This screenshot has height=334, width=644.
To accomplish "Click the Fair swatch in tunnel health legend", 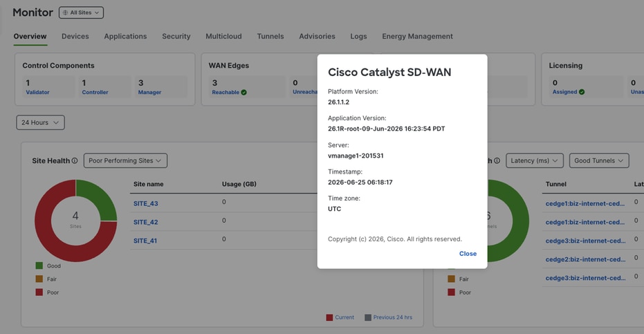I will coord(452,279).
